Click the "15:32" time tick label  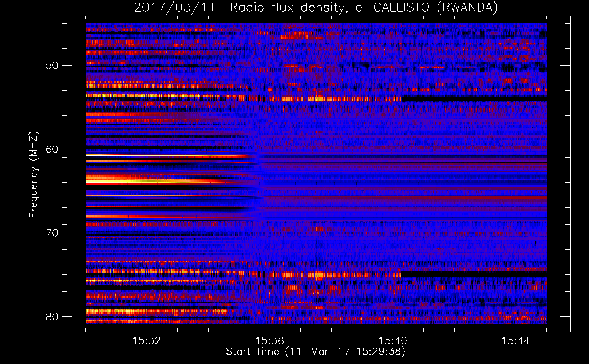(147, 341)
